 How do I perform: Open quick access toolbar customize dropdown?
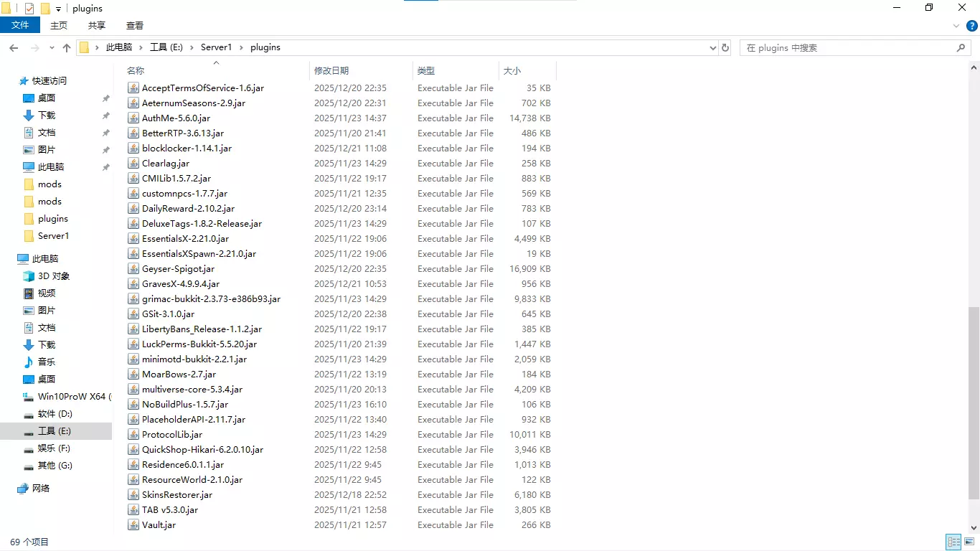pos(58,9)
